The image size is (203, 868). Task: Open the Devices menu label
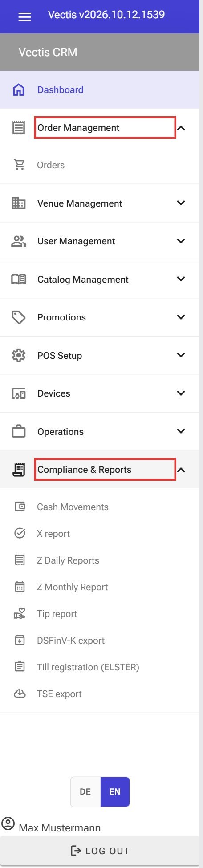(x=54, y=393)
